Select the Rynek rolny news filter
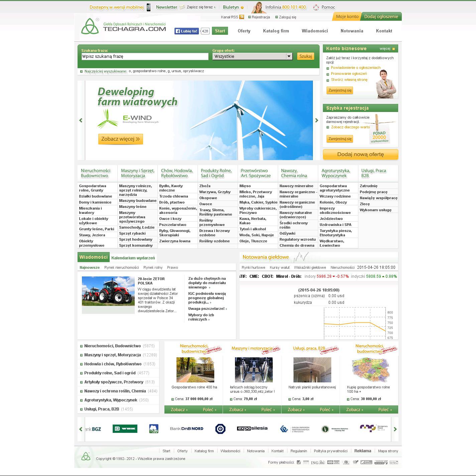 (x=153, y=267)
